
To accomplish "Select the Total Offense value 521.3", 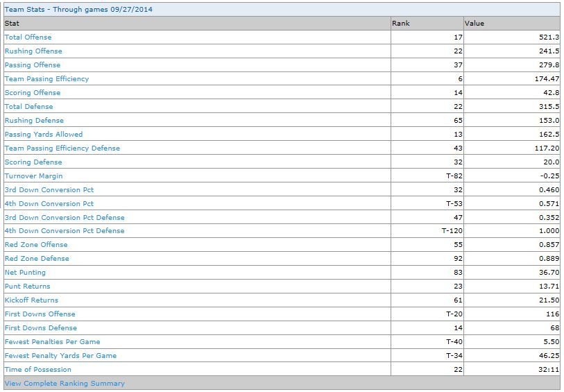I will 549,37.
